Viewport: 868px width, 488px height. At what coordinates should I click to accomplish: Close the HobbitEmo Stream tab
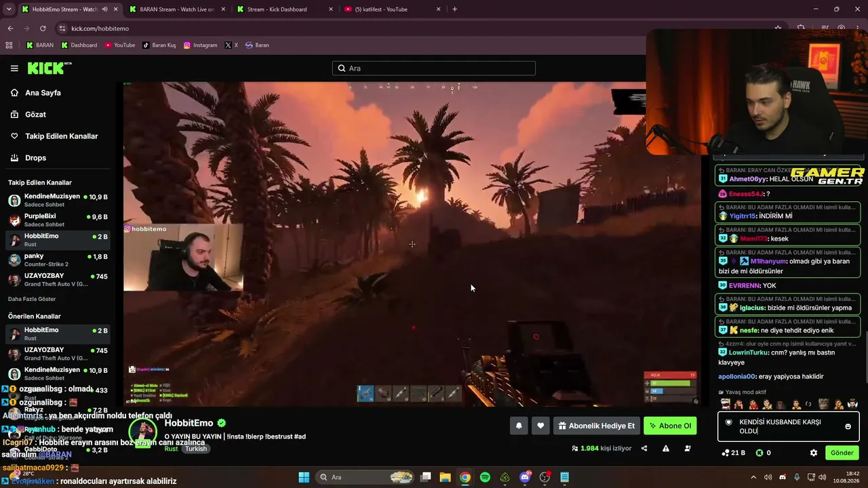click(x=116, y=9)
